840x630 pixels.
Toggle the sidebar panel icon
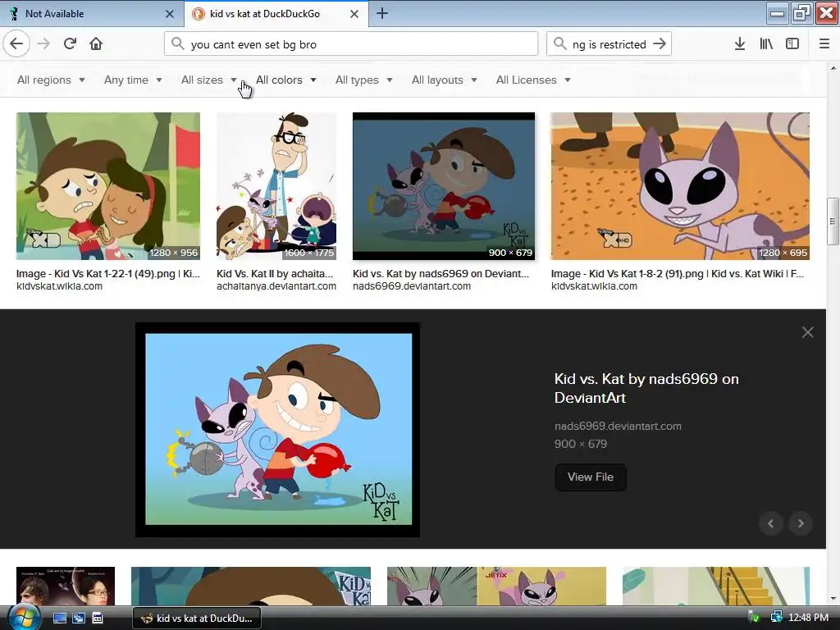792,44
